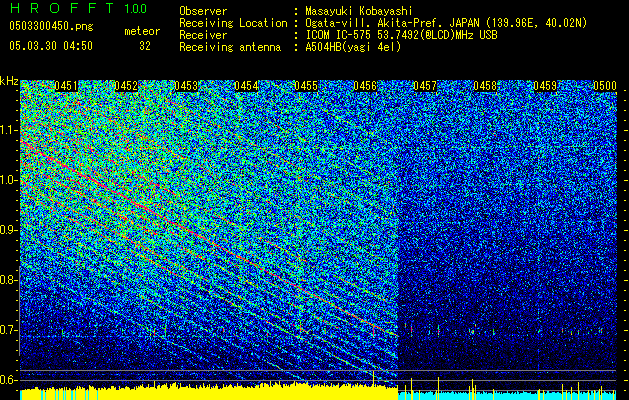629x400 pixels.
Task: Click the 0.9 frequency axis label
Action: point(8,230)
